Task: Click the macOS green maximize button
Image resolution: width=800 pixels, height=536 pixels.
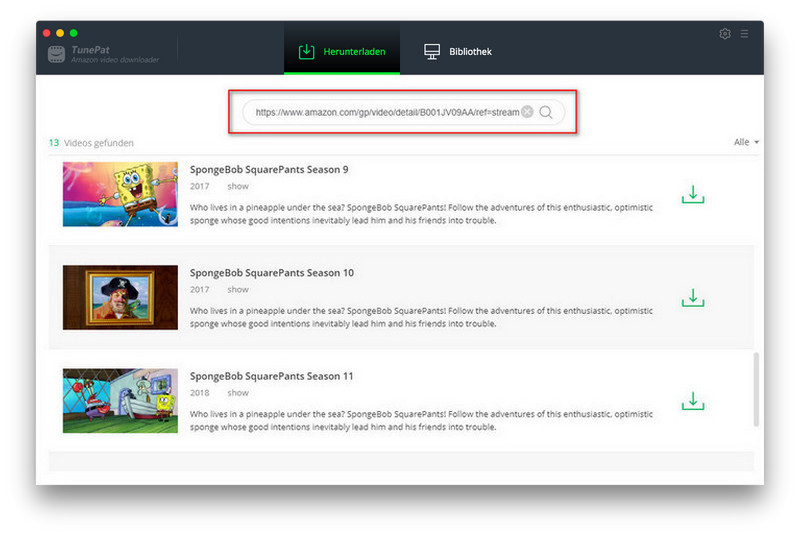Action: pos(73,33)
